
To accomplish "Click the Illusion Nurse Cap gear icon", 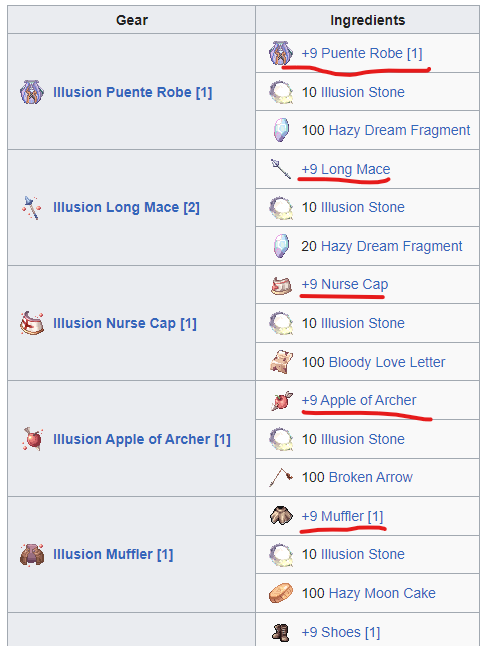I will [x=32, y=323].
